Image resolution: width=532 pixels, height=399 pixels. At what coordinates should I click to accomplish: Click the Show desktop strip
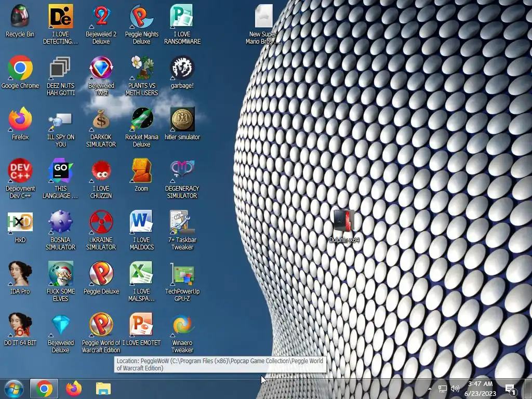click(x=528, y=389)
